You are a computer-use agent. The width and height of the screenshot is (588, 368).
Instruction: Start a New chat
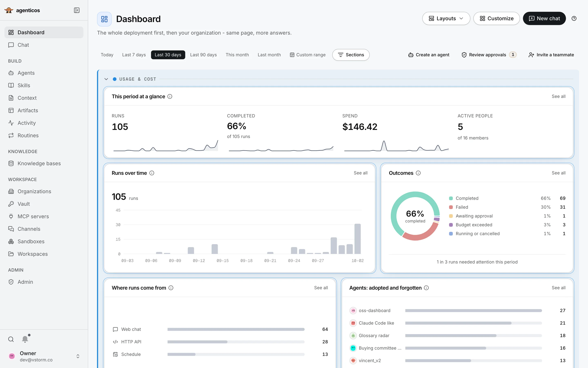544,18
